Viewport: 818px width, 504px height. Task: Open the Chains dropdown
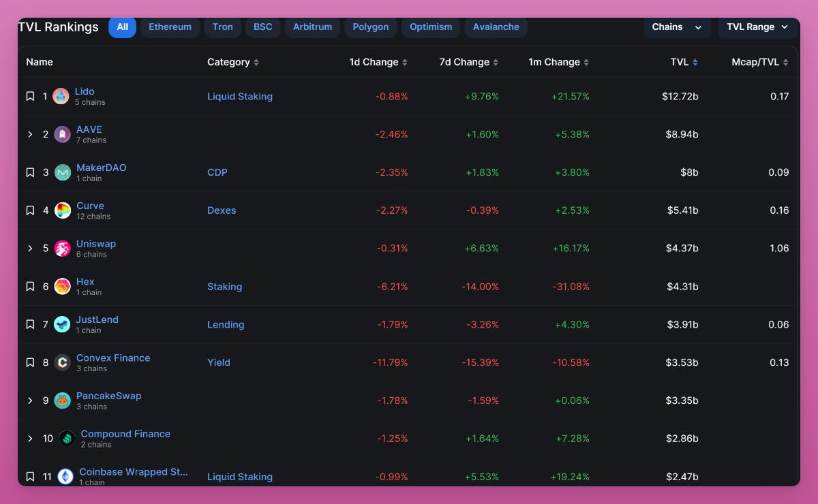[676, 27]
